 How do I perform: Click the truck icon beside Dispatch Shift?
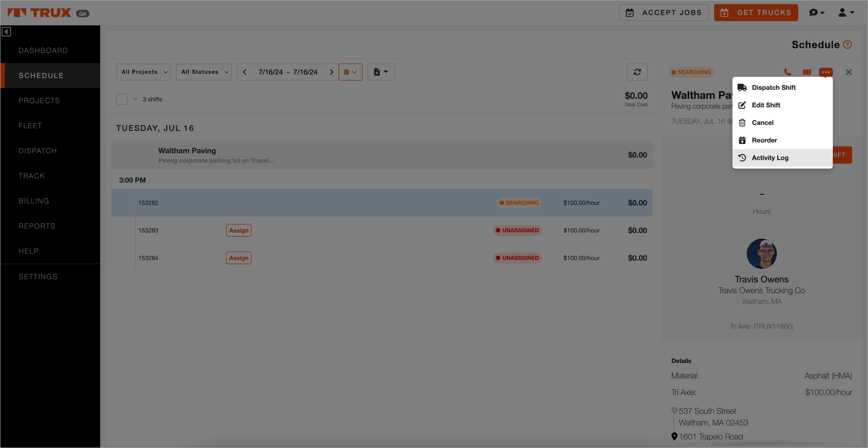(x=742, y=88)
